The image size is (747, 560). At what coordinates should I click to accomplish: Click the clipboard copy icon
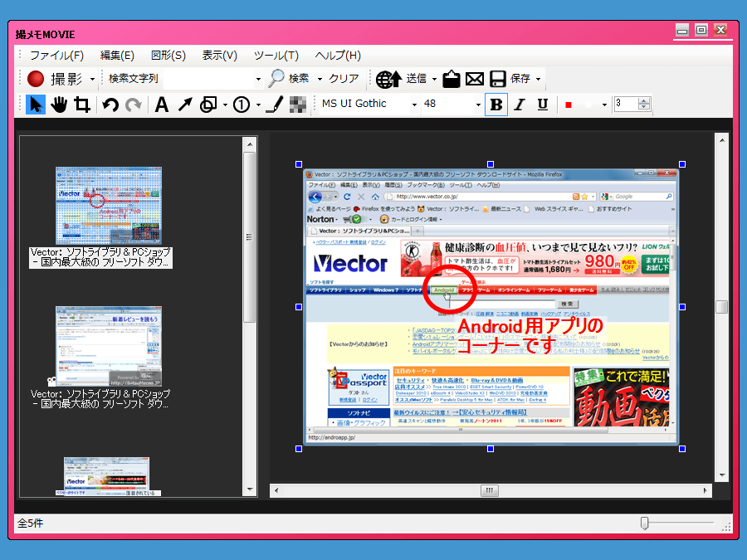tap(452, 79)
